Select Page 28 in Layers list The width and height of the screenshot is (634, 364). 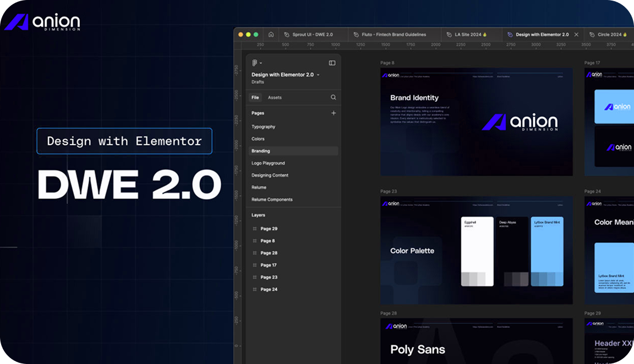(269, 253)
